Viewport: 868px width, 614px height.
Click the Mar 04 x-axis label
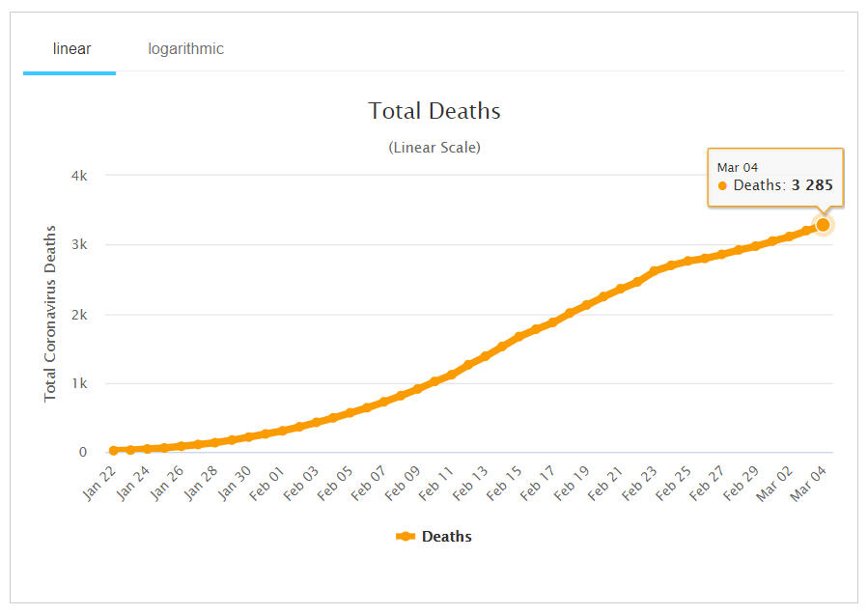pyautogui.click(x=809, y=480)
